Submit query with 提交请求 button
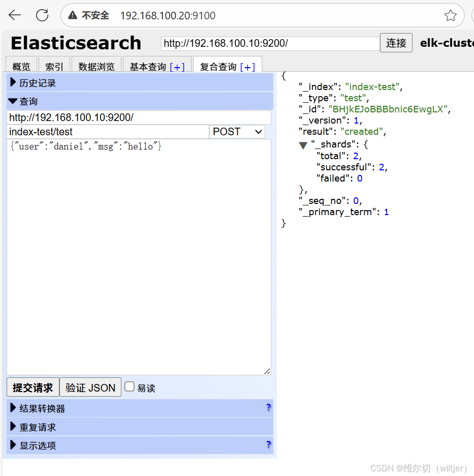474x476 pixels. pyautogui.click(x=33, y=387)
